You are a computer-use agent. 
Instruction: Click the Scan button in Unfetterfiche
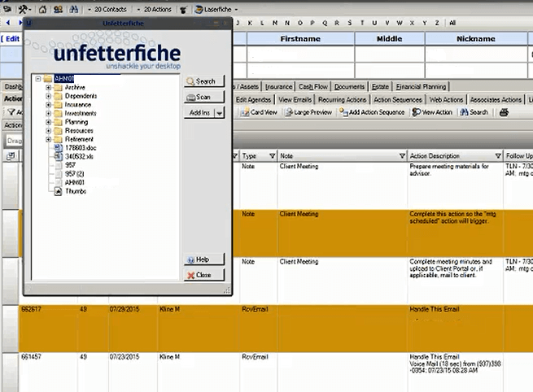204,97
